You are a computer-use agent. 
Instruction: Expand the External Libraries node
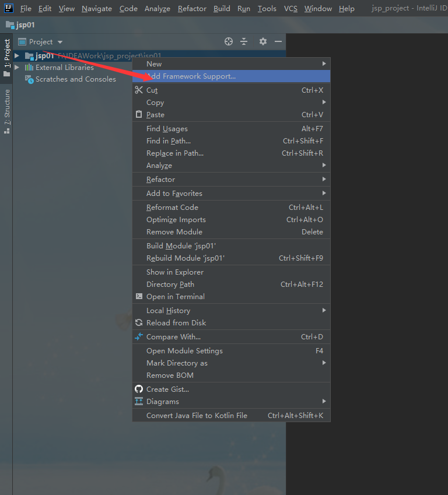pos(17,67)
